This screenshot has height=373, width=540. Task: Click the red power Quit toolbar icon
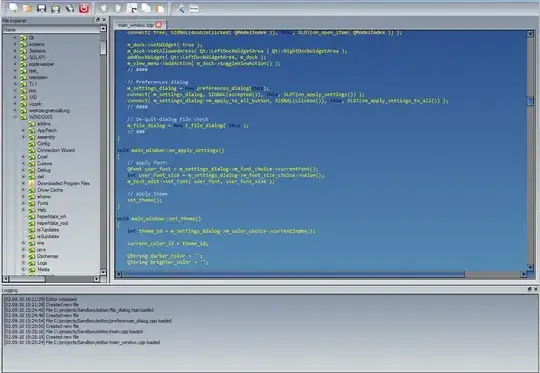pyautogui.click(x=84, y=8)
